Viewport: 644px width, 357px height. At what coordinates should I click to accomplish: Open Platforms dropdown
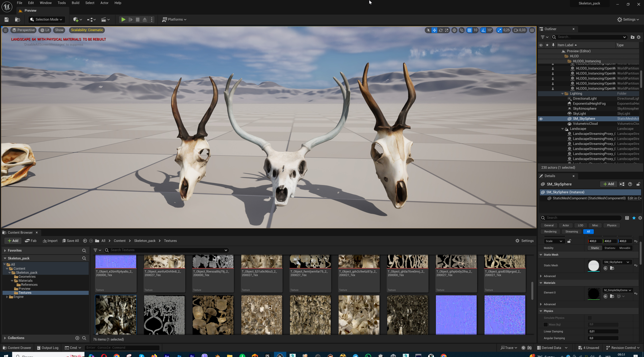(174, 19)
